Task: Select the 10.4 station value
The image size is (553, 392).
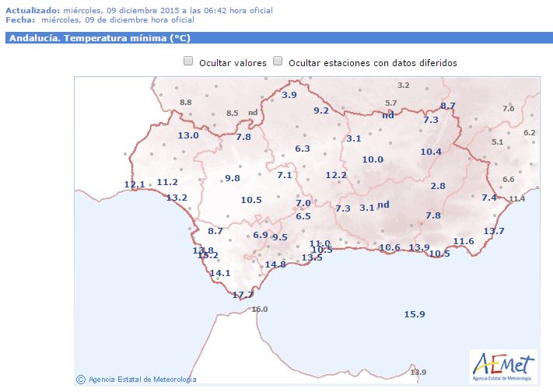Action: pos(431,152)
